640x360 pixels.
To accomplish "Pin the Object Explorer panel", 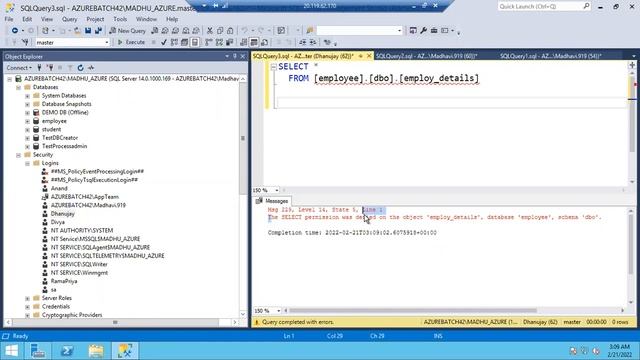I will coord(235,56).
